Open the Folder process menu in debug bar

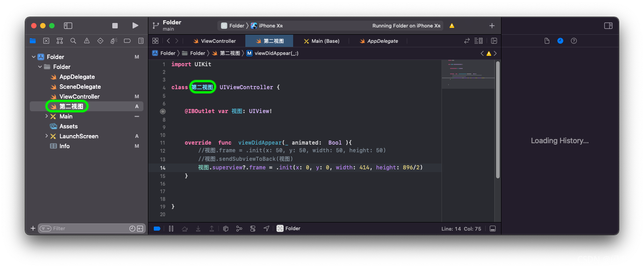tap(289, 229)
